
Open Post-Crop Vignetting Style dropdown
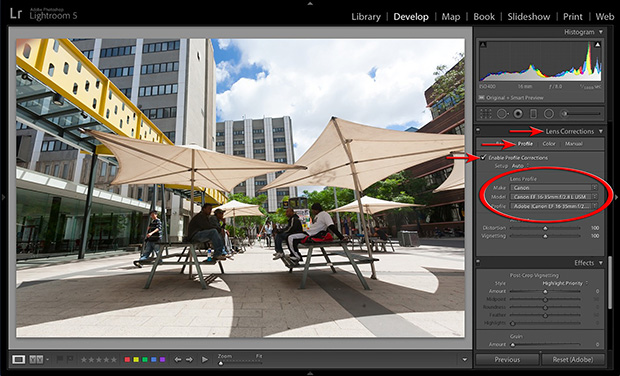tap(565, 283)
